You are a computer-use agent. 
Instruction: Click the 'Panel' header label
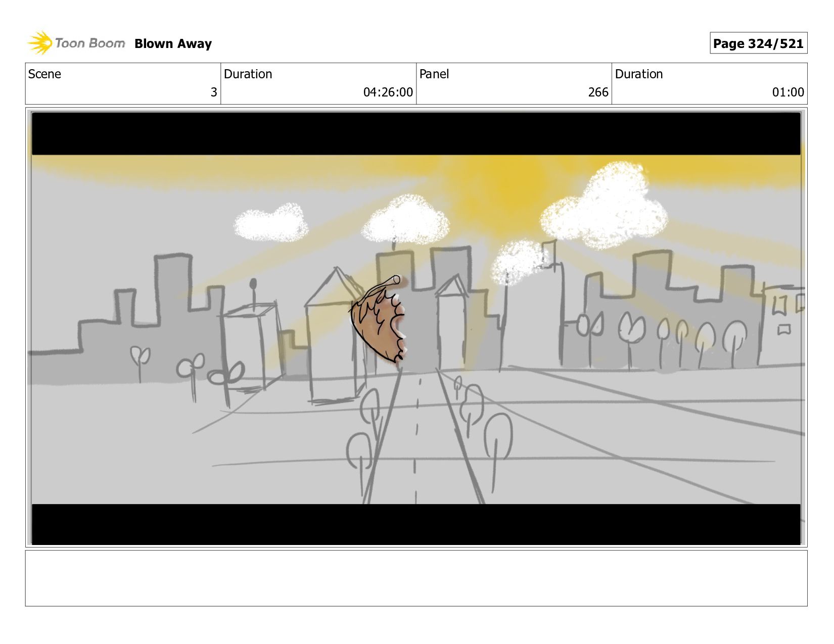click(434, 74)
